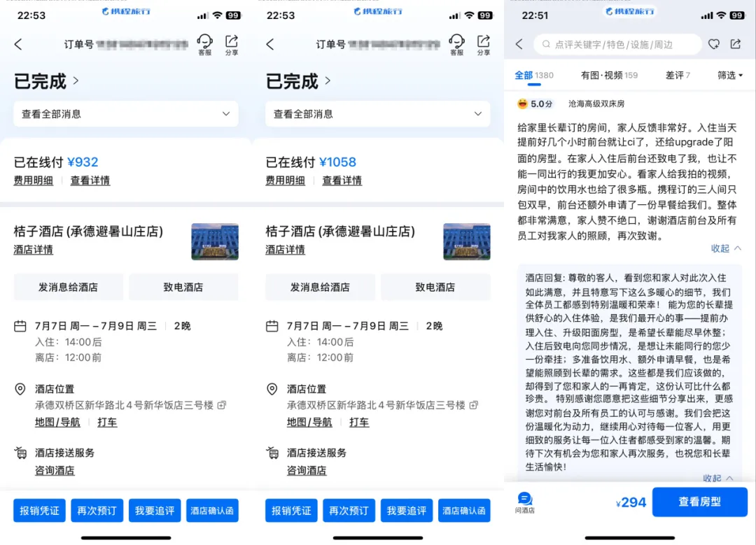The width and height of the screenshot is (756, 545).
Task: Tap location pin icon on ¥932 order
Action: point(20,389)
